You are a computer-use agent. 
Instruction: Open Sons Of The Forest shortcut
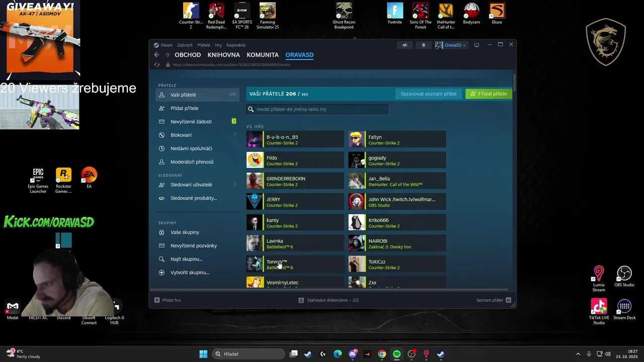421,16
